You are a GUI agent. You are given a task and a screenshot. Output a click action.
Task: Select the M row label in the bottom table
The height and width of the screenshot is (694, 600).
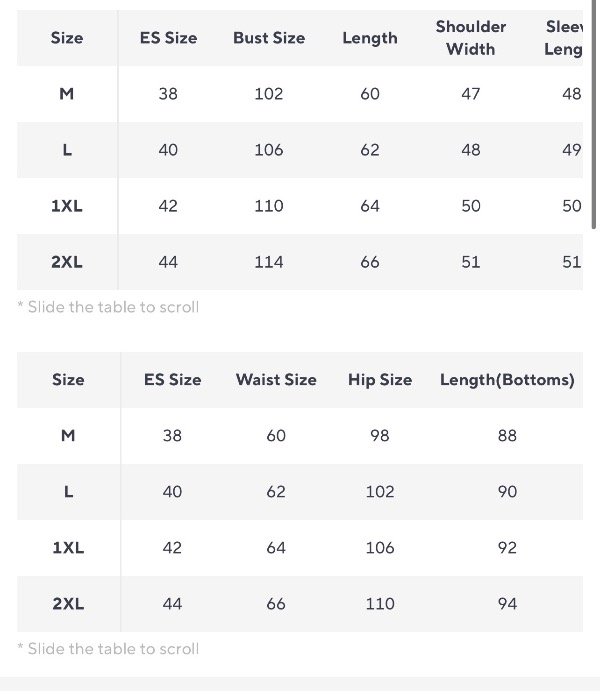(x=68, y=436)
